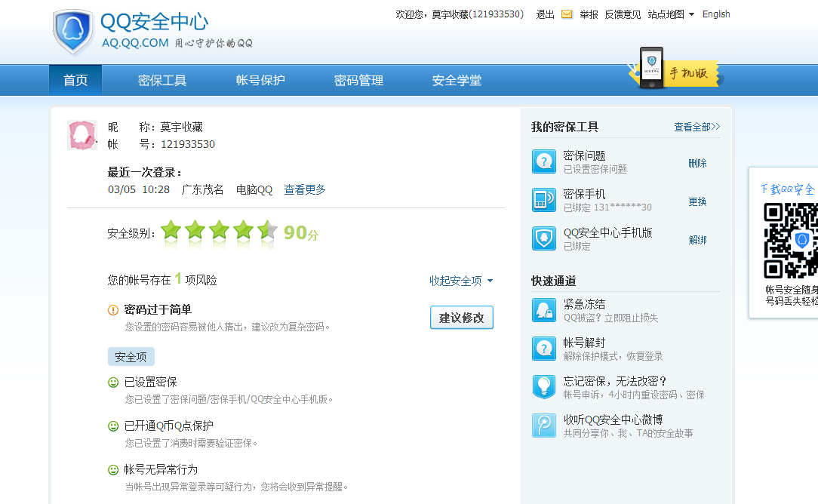Expand the 站点地图 dropdown
Viewport: 818px width, 504px height.
tap(671, 14)
